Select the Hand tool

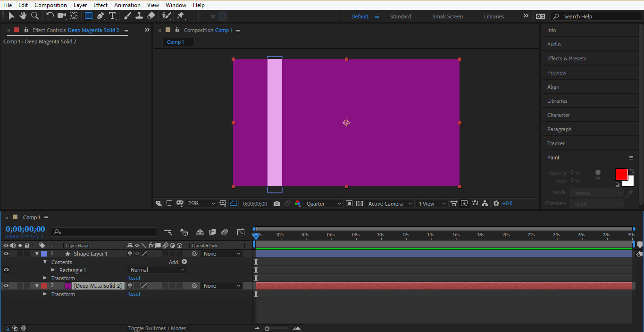23,16
